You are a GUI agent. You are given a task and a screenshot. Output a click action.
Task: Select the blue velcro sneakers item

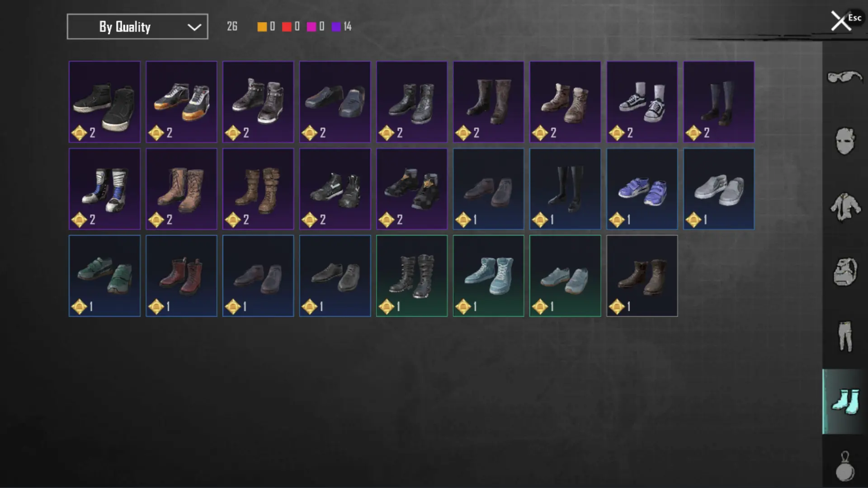pyautogui.click(x=642, y=189)
